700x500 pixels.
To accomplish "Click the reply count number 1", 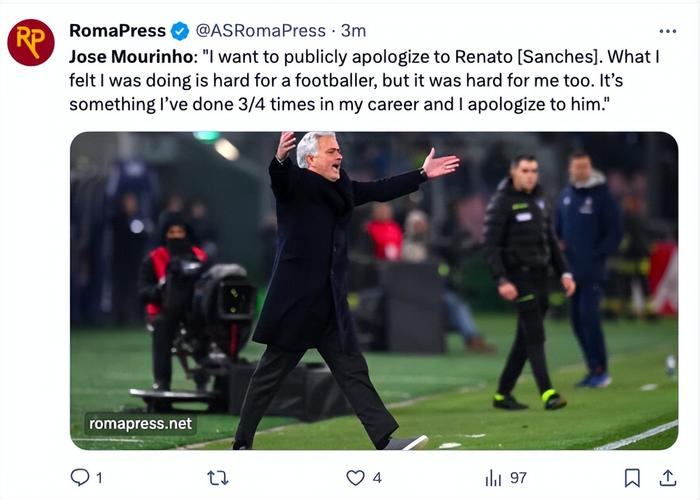I will pos(99,478).
